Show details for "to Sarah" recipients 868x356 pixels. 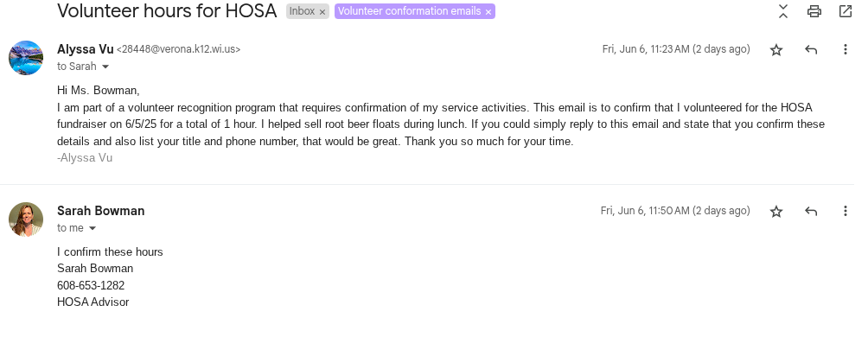coord(105,67)
